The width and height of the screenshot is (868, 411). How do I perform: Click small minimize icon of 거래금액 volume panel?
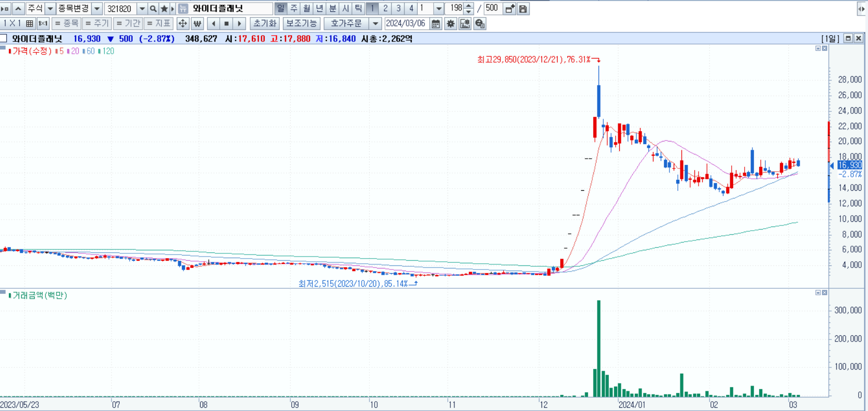pos(818,293)
